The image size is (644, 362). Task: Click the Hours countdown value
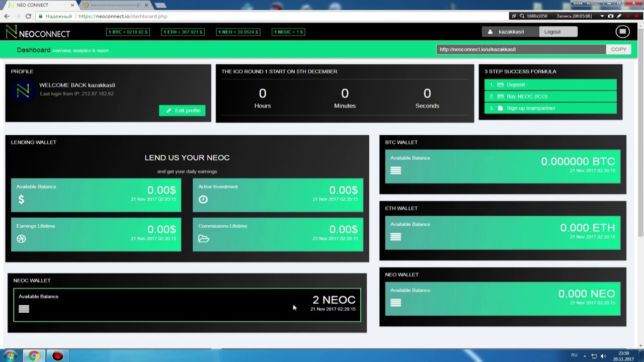click(263, 94)
